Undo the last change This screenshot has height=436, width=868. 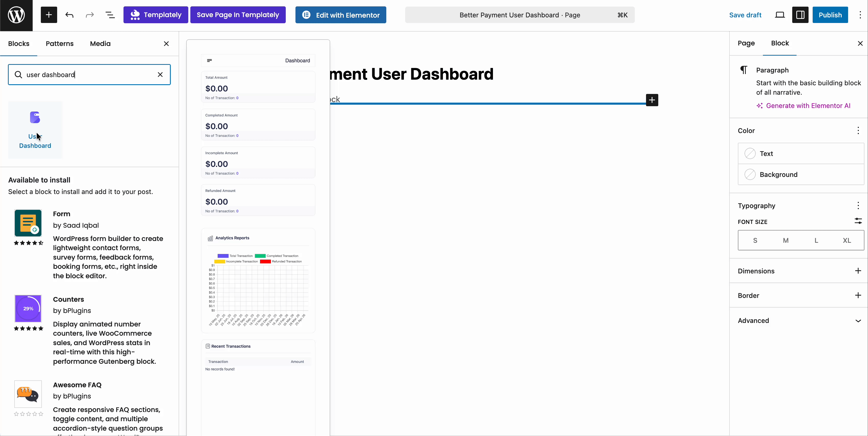pos(69,15)
